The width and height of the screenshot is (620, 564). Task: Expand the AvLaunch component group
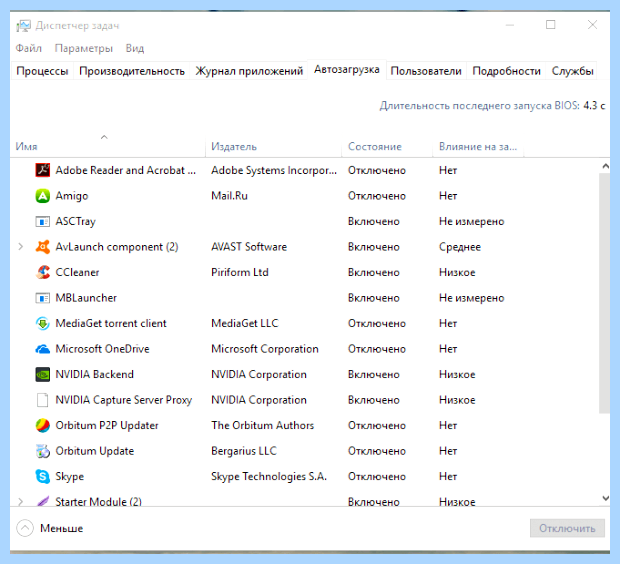(21, 247)
